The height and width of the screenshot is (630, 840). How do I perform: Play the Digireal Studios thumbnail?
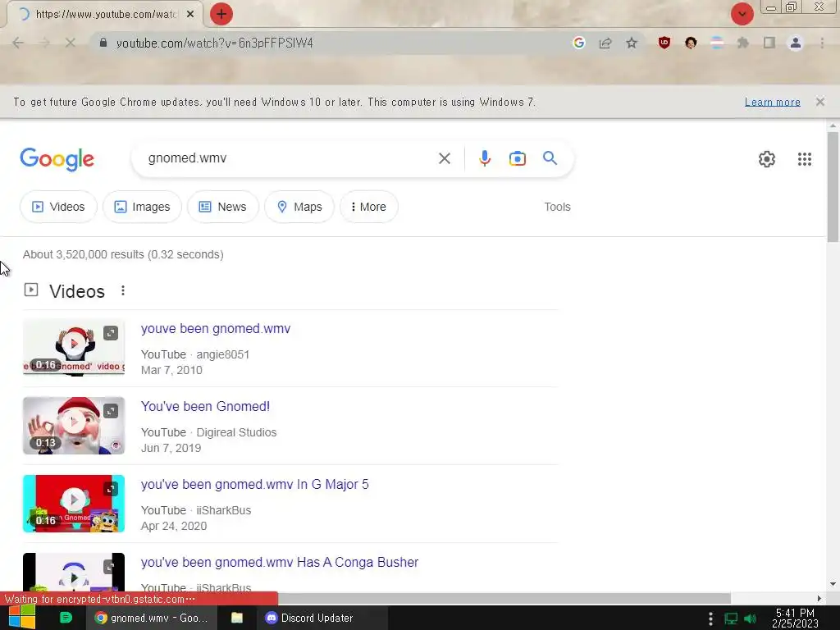74,422
